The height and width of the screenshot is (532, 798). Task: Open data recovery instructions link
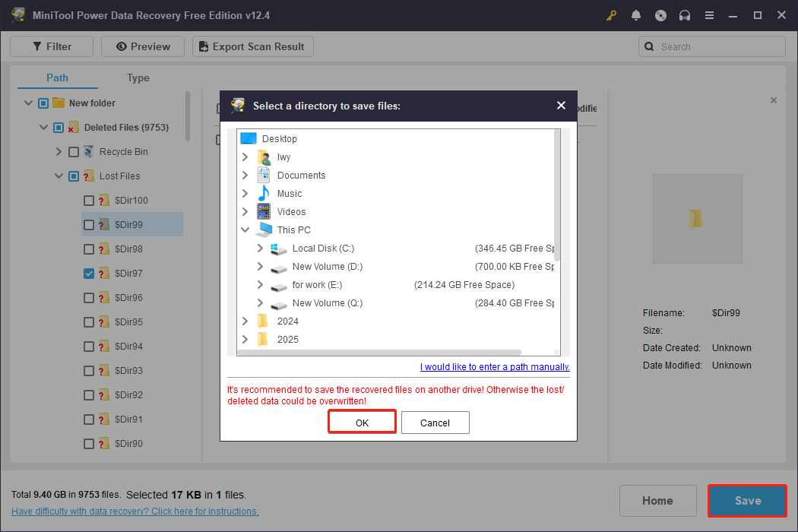pos(135,511)
